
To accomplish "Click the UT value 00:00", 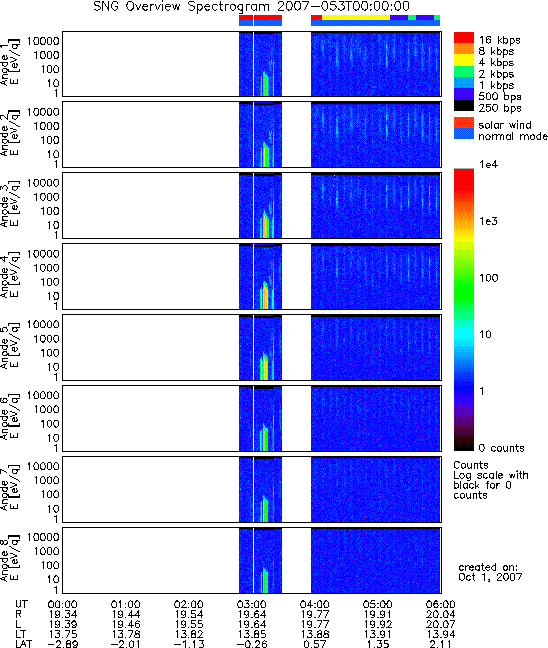I will [62, 605].
